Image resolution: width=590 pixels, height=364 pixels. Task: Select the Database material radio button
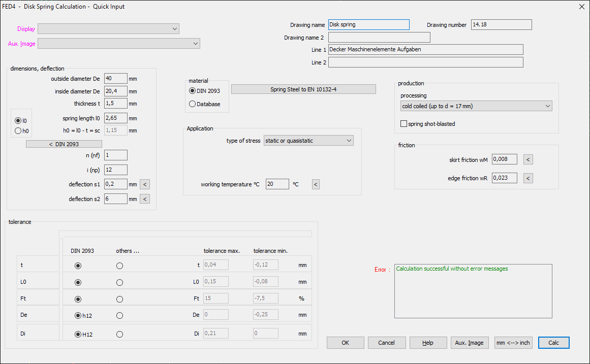click(192, 104)
